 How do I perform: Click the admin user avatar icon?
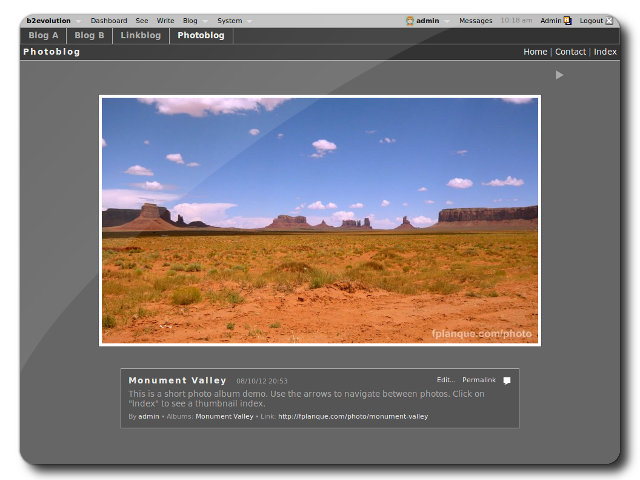[410, 20]
